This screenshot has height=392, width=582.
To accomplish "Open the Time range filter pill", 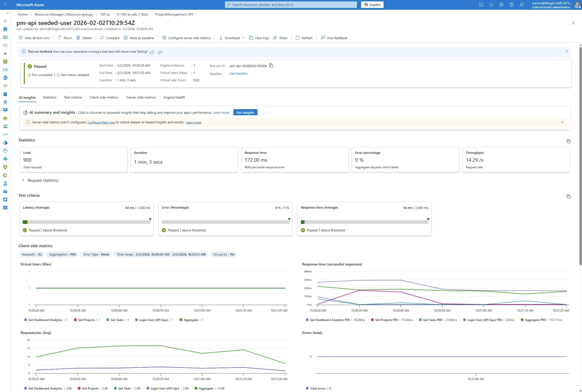I will 161,254.
